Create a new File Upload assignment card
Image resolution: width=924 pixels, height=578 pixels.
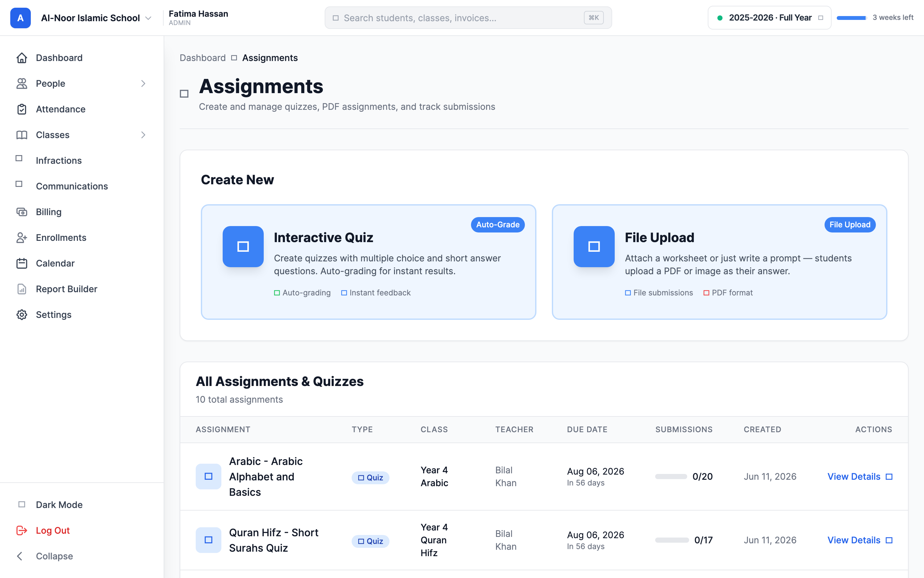(719, 262)
